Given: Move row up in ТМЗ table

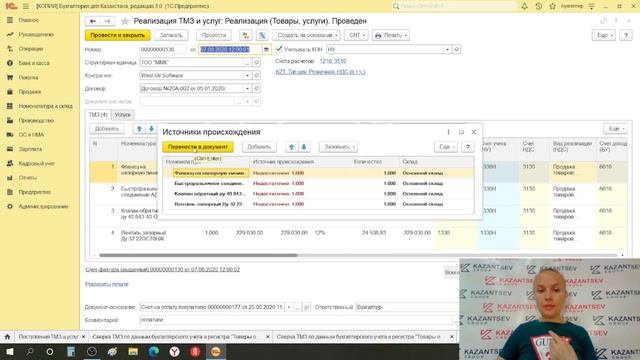Looking at the screenshot, I should point(139,129).
